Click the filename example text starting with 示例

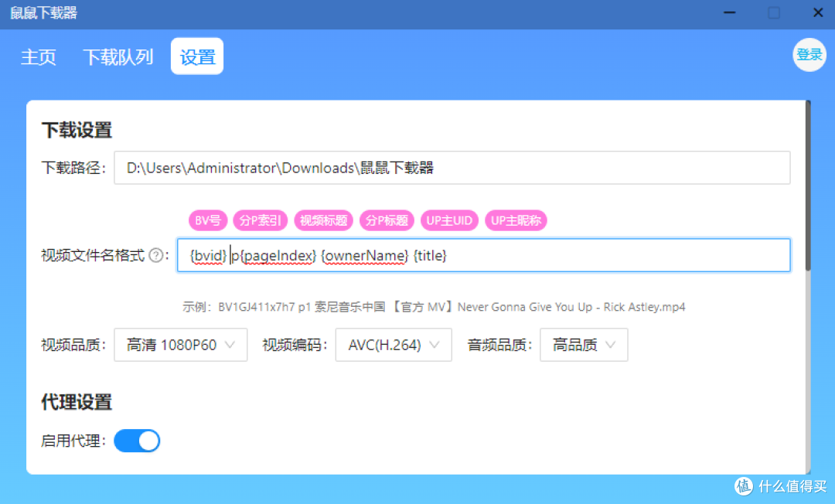[x=434, y=307]
